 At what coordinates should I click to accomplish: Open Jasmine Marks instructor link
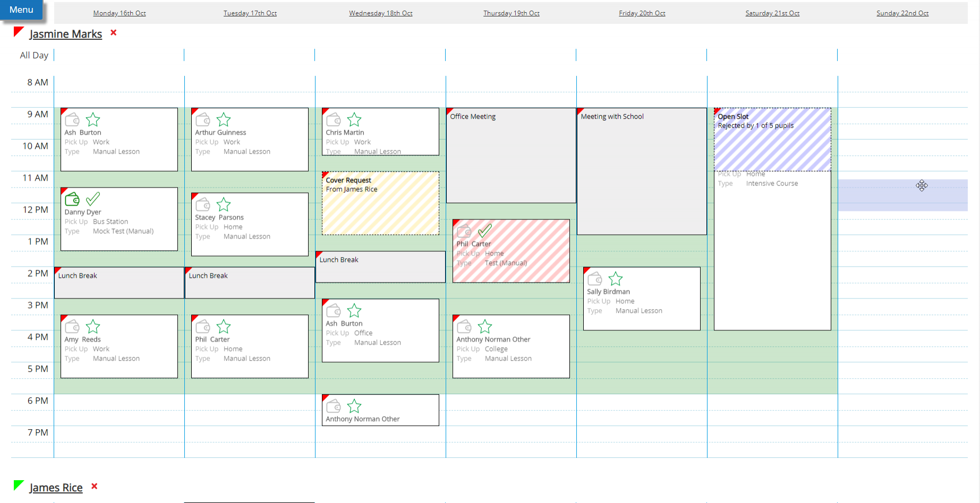click(x=66, y=34)
